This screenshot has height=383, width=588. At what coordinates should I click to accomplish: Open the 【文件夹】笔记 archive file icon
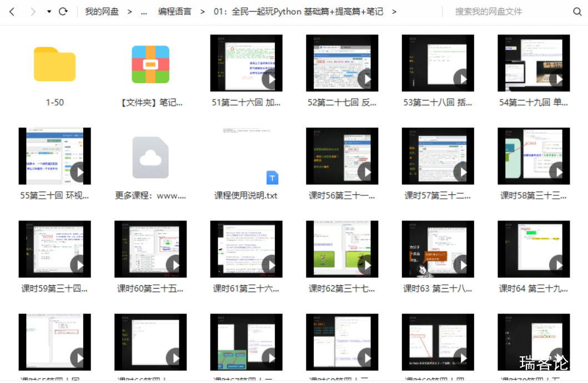tap(150, 64)
